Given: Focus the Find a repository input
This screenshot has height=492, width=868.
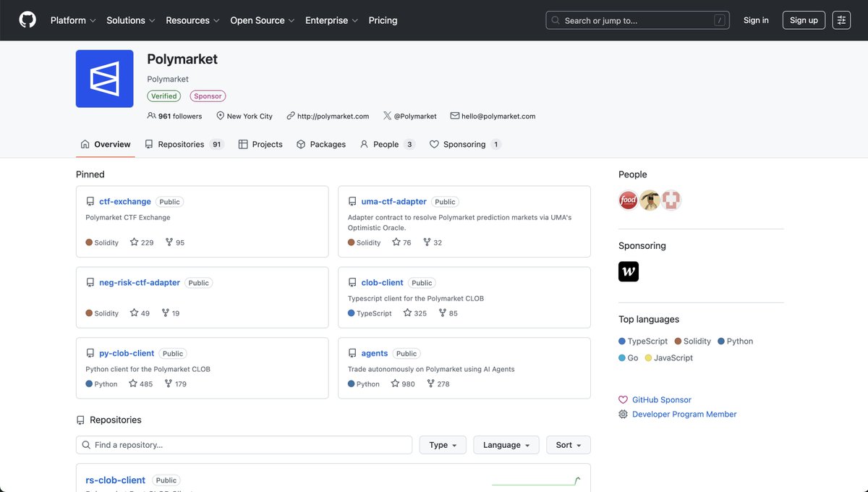Looking at the screenshot, I should click(244, 445).
